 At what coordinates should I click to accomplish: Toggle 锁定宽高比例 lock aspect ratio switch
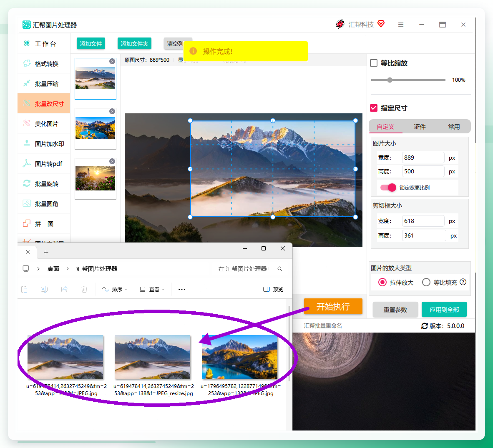(x=388, y=188)
